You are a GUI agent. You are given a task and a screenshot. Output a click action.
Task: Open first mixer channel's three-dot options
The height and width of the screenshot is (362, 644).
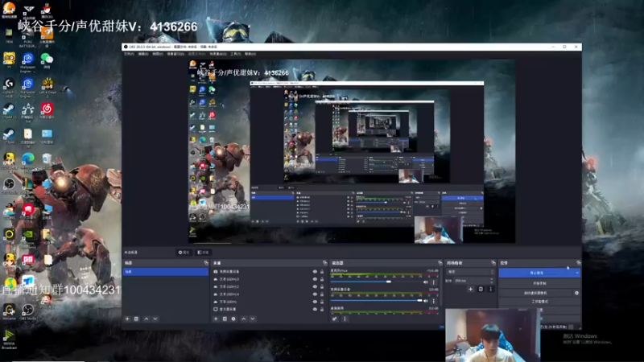click(434, 282)
